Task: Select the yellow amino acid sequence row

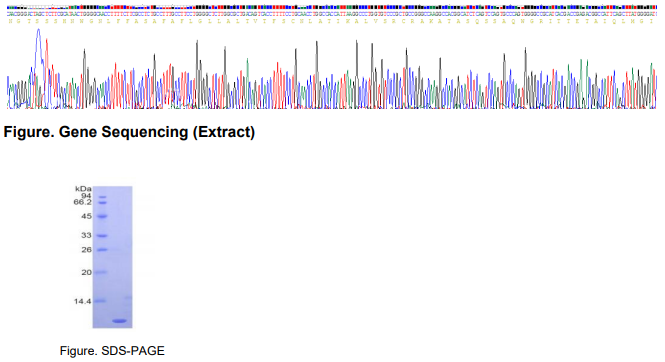Action: pyautogui.click(x=332, y=21)
